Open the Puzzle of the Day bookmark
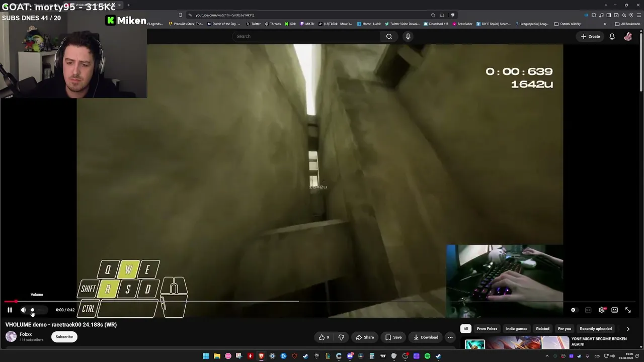Screen dimensions: 644x362 (x=224, y=24)
